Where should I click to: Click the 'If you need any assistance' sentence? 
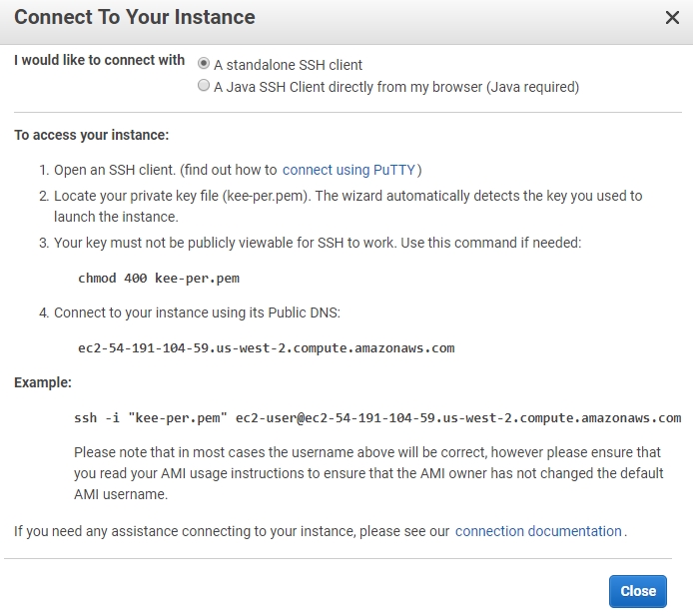coord(232,531)
